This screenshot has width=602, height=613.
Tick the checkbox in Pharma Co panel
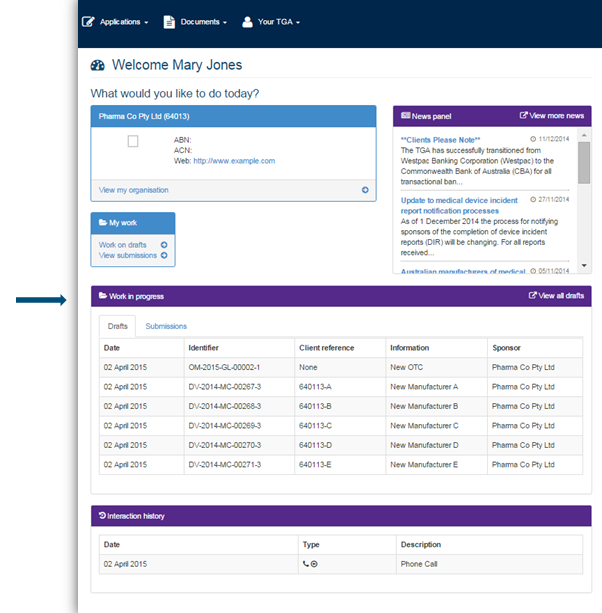[133, 142]
